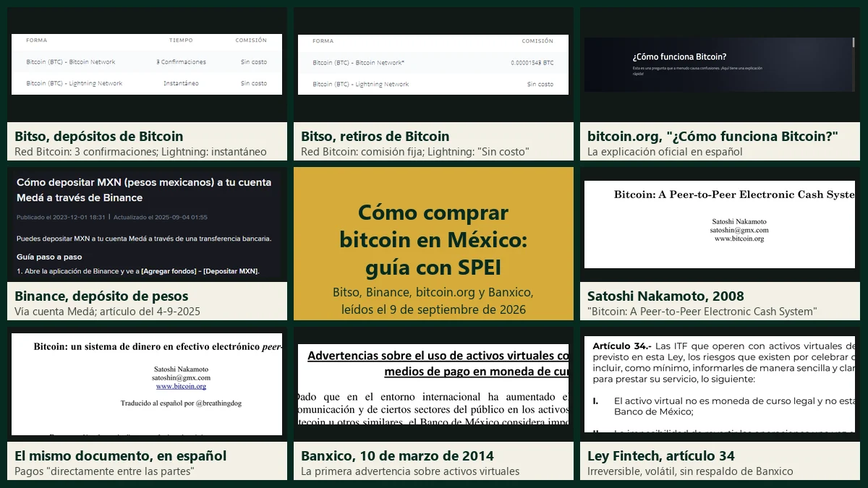Click 'Bitcoin (BTC) - Lightning Network' row in withdrawals table
This screenshot has width=868, height=488.
pyautogui.click(x=433, y=84)
